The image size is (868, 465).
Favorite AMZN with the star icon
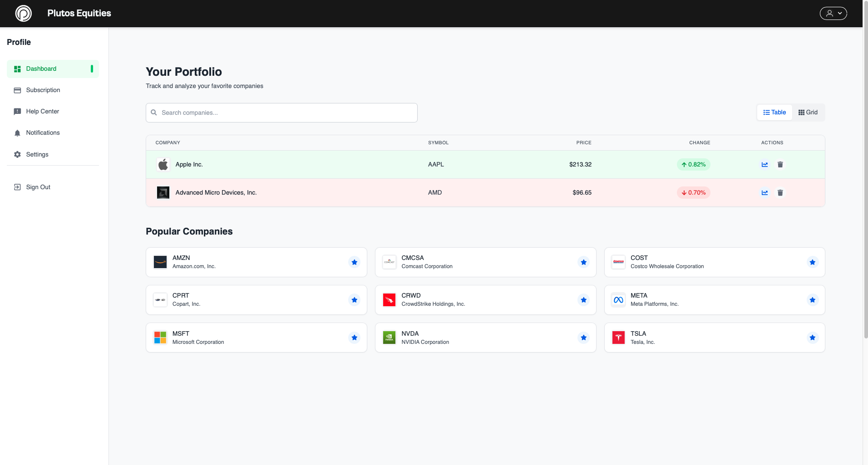[x=354, y=262]
